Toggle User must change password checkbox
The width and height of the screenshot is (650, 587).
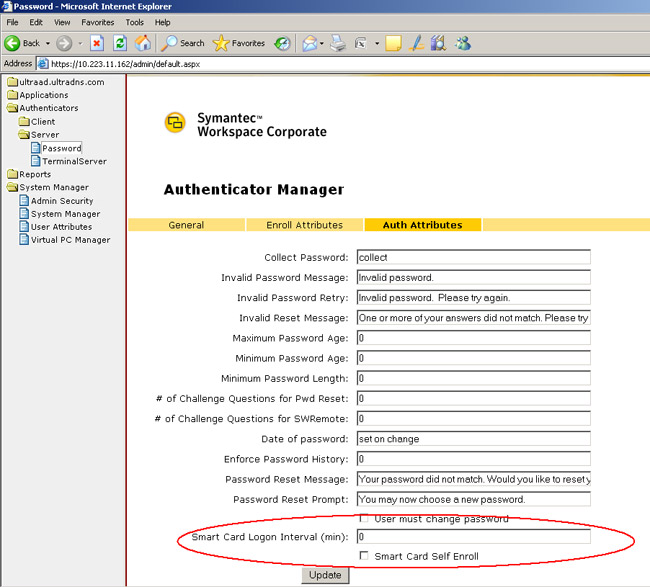point(364,519)
